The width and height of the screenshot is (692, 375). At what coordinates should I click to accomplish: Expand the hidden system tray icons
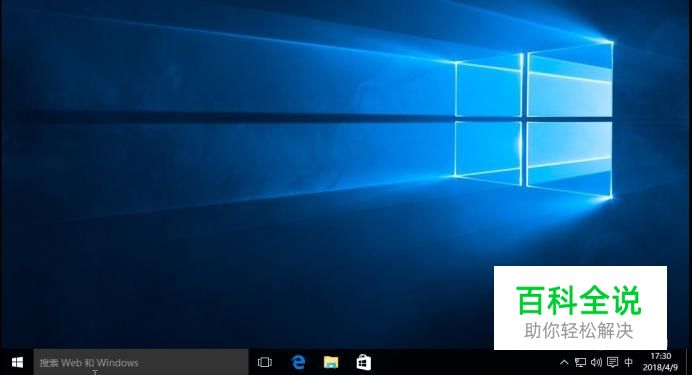pos(564,362)
